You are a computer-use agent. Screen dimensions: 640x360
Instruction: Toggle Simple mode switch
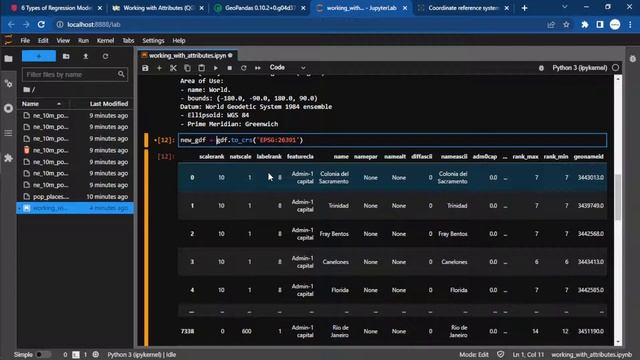(x=42, y=355)
